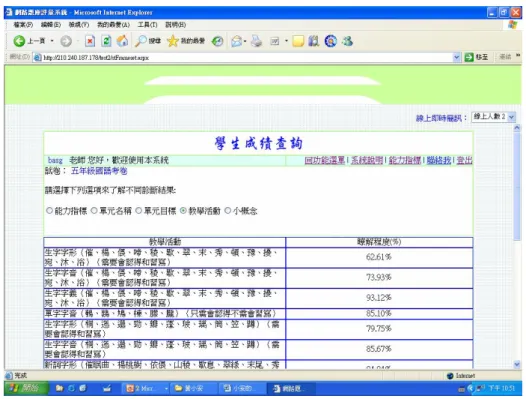Switch to the folder window taskbar button
Viewport: 526px width, 399px height.
click(x=194, y=388)
